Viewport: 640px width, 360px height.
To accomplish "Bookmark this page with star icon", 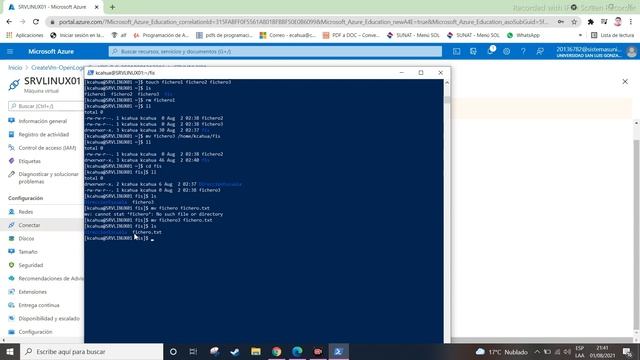I will point(574,22).
